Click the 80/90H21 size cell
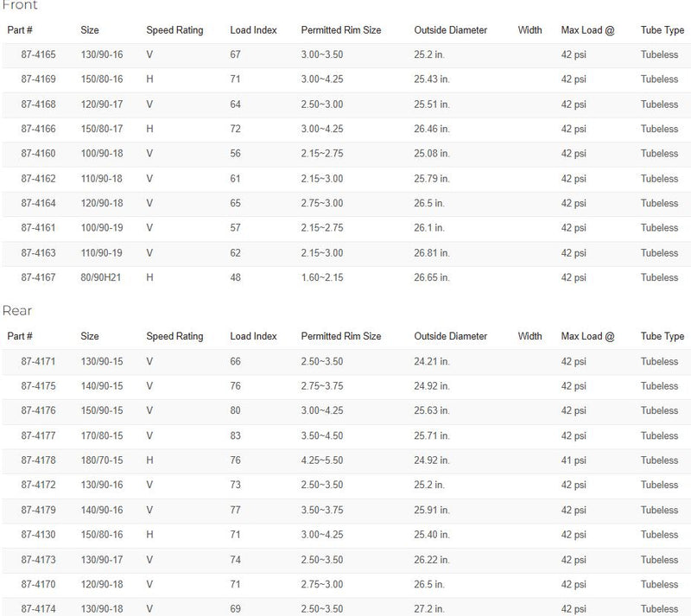The height and width of the screenshot is (616, 691). click(x=100, y=278)
